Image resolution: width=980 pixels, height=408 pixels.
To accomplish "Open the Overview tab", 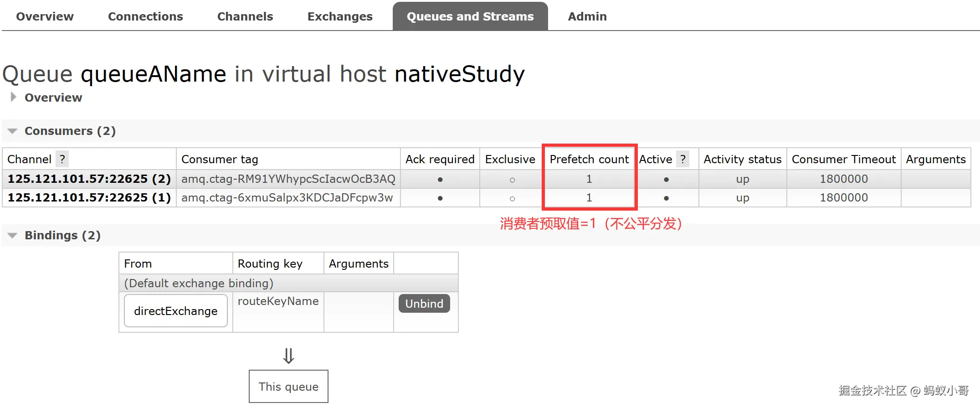I will (45, 16).
